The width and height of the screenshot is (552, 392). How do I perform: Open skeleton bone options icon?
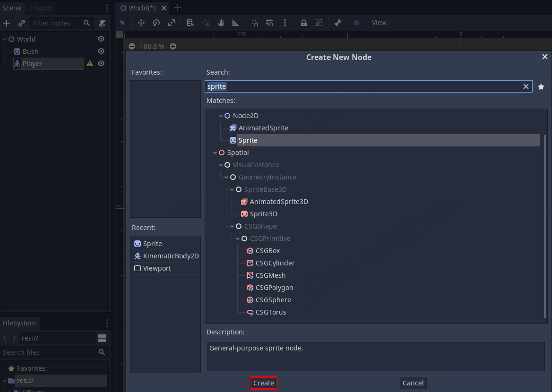click(x=337, y=23)
